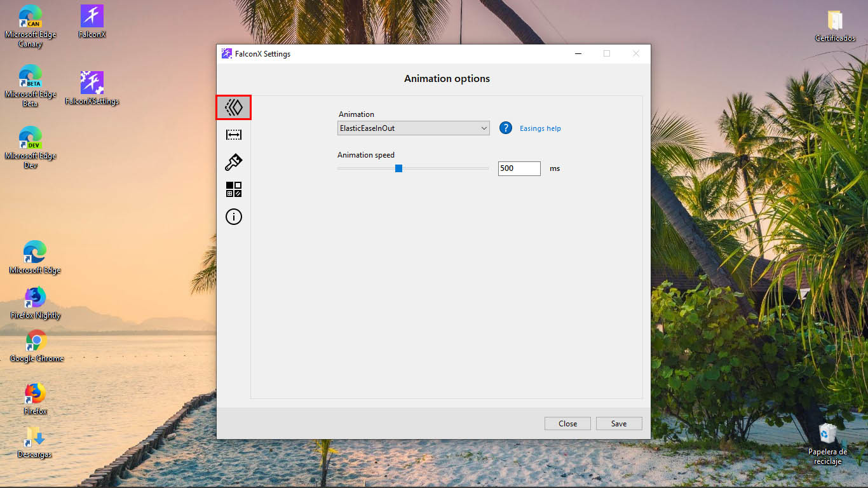Click the 500 ms animation speed field
This screenshot has width=868, height=488.
pos(519,168)
